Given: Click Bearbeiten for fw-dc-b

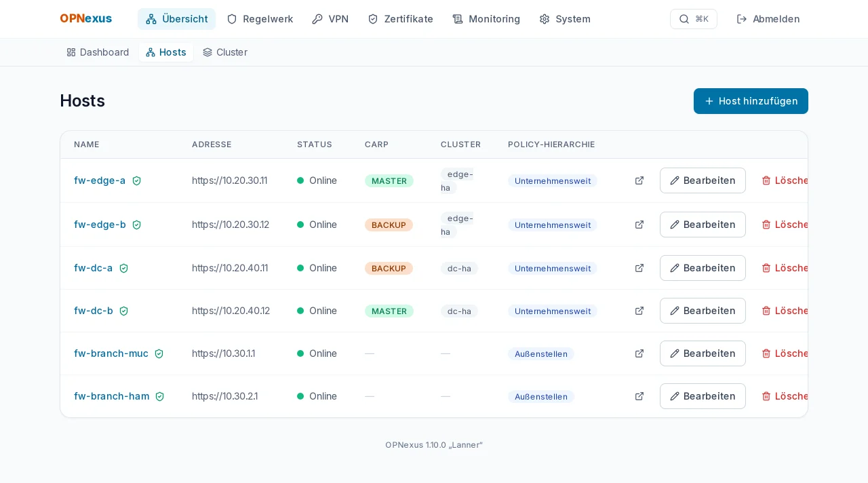Looking at the screenshot, I should tap(703, 311).
